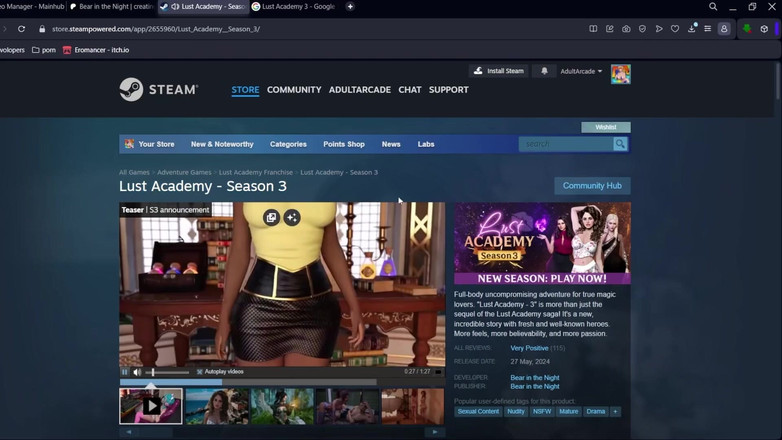This screenshot has width=782, height=440.
Task: Select the Sexual Content tag
Action: 478,412
